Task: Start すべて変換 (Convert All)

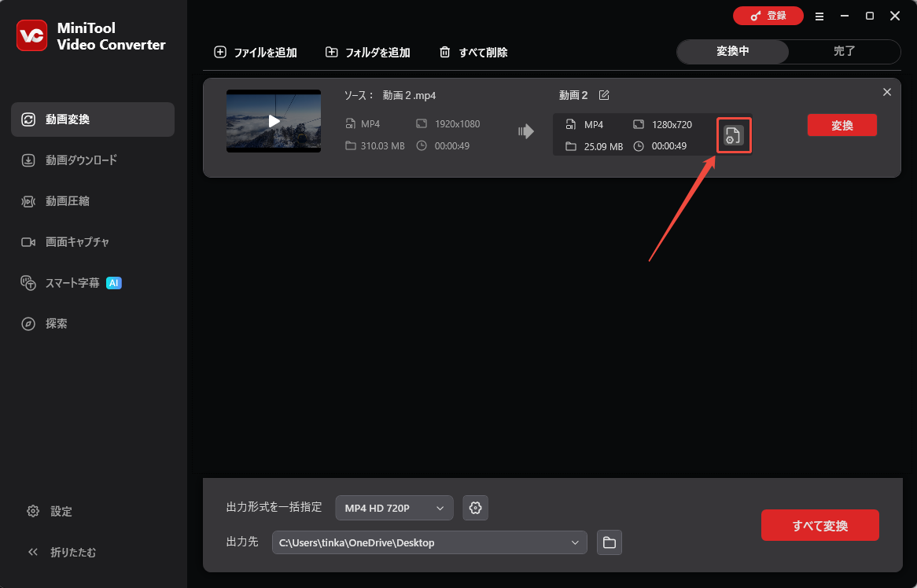Action: click(819, 525)
